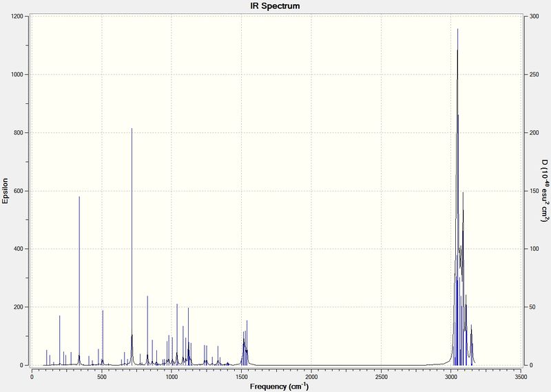Select the 2000 tick on the Frequency axis

pos(311,377)
